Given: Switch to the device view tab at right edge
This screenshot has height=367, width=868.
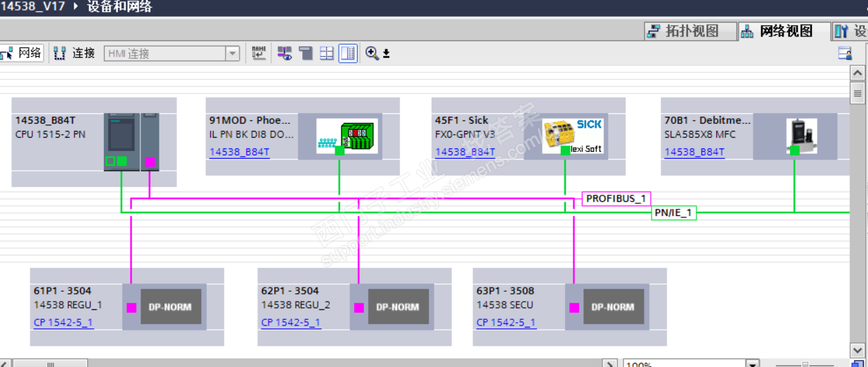Looking at the screenshot, I should (x=850, y=31).
